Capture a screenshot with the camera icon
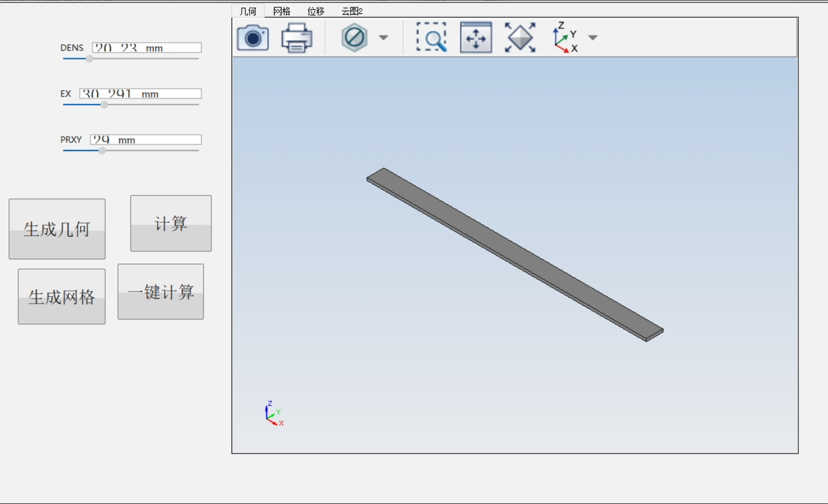 253,38
